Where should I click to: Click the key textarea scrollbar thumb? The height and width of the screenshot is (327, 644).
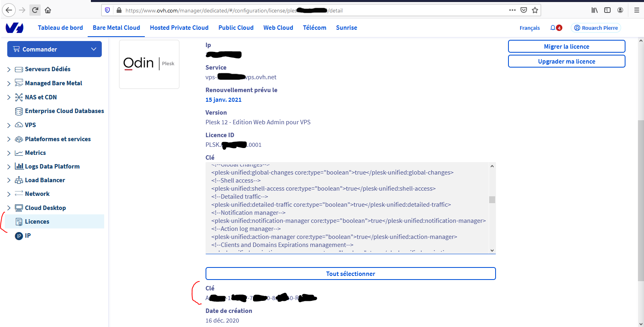pyautogui.click(x=492, y=199)
